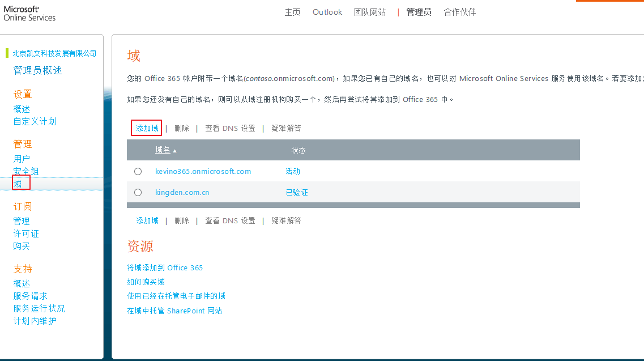The height and width of the screenshot is (361, 644).
Task: Open the kevino365.onmicrosoft.com domain link
Action: click(203, 172)
